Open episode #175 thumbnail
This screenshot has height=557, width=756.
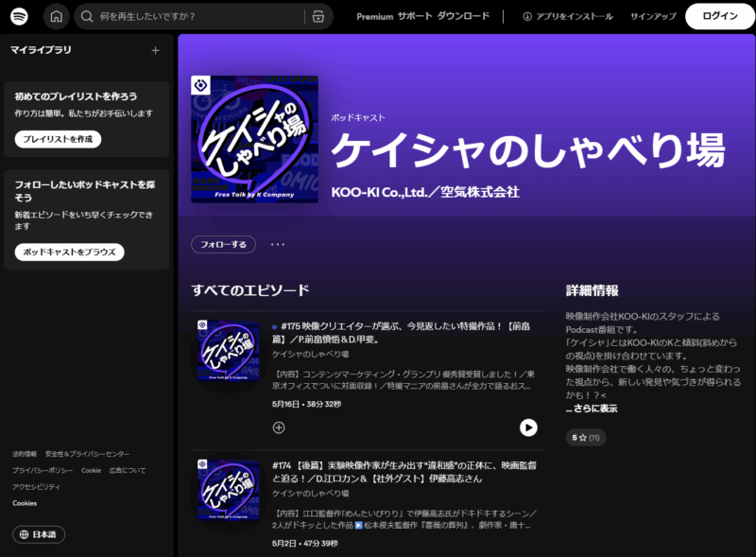[x=229, y=351]
